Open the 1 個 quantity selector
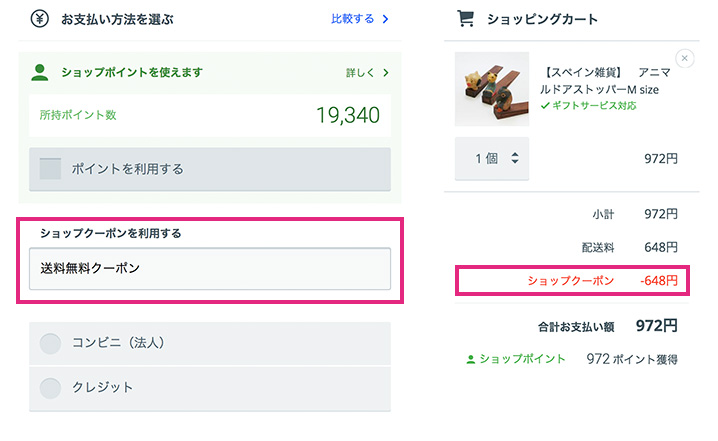Screen dimensions: 718x441 pos(492,158)
